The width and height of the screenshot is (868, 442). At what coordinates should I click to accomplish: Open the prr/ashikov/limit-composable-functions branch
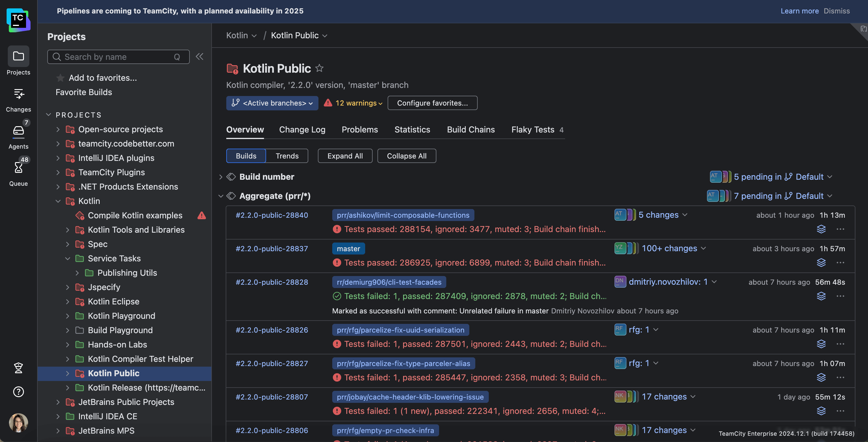point(403,215)
